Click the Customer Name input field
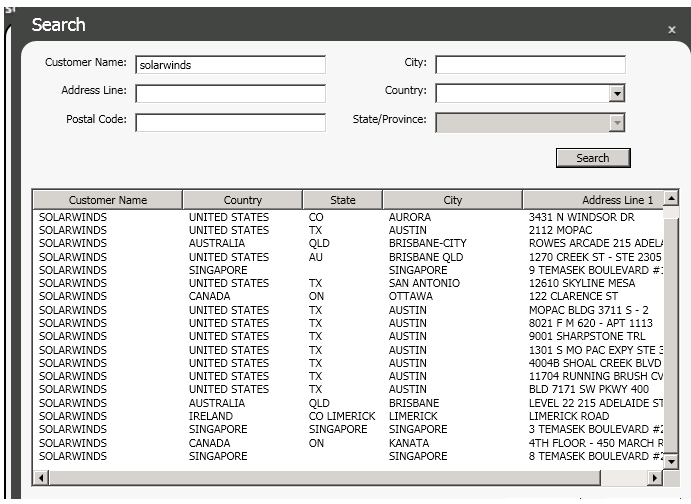Image resolution: width=691 pixels, height=504 pixels. tap(230, 65)
